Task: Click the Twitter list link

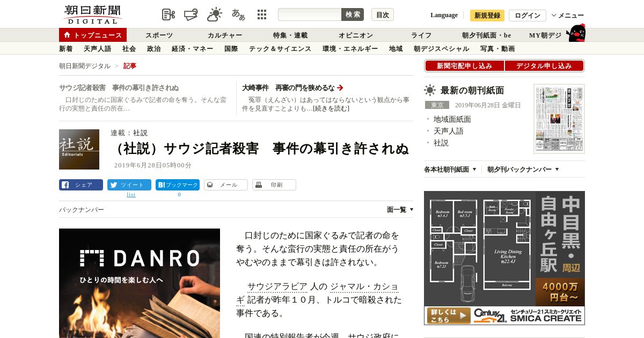Action: (131, 194)
